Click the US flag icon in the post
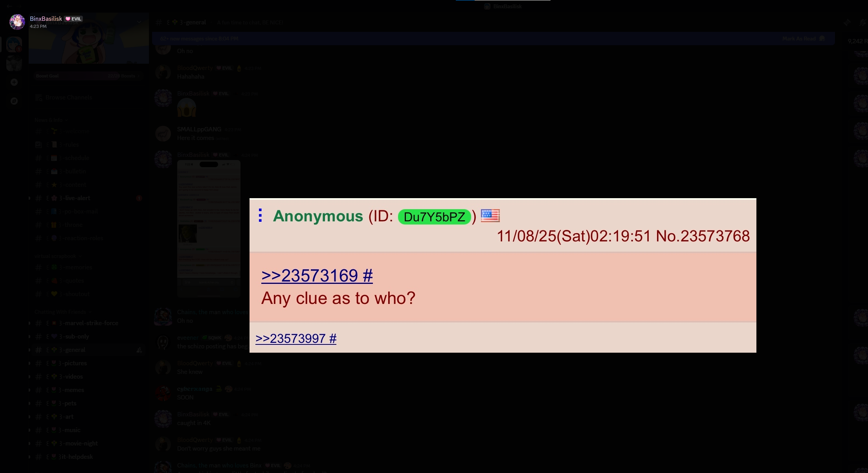This screenshot has height=473, width=868. coord(490,215)
